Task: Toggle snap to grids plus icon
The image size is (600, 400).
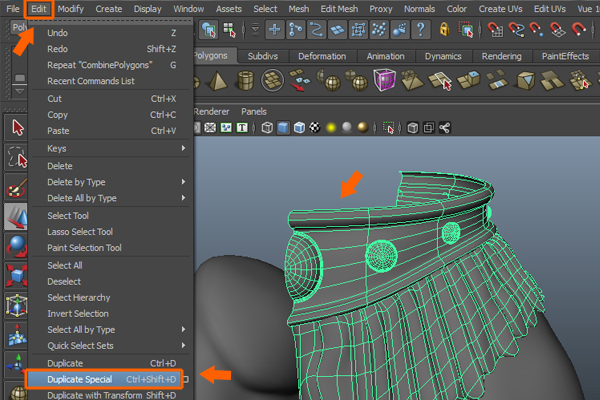Action: (x=274, y=29)
